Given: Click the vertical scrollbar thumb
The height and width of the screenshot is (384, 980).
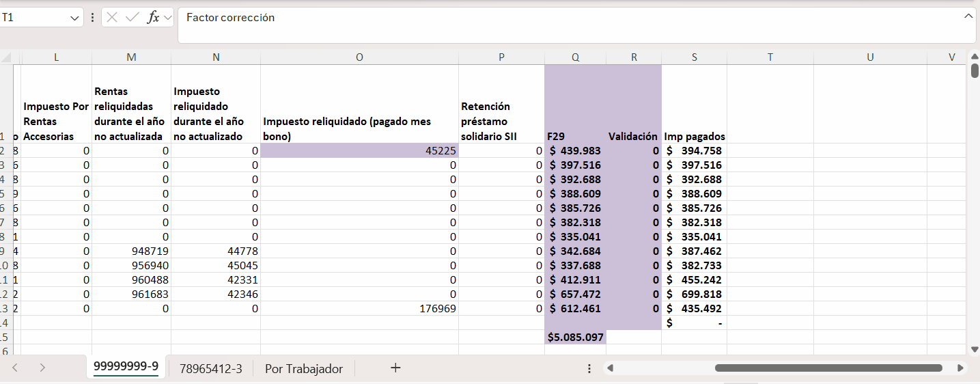Looking at the screenshot, I should (975, 70).
